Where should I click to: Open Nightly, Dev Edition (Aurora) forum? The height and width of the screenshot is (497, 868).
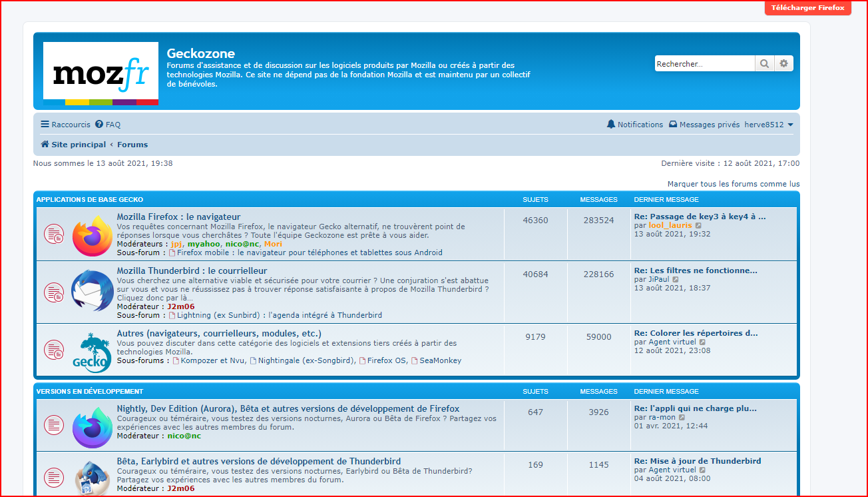click(288, 408)
